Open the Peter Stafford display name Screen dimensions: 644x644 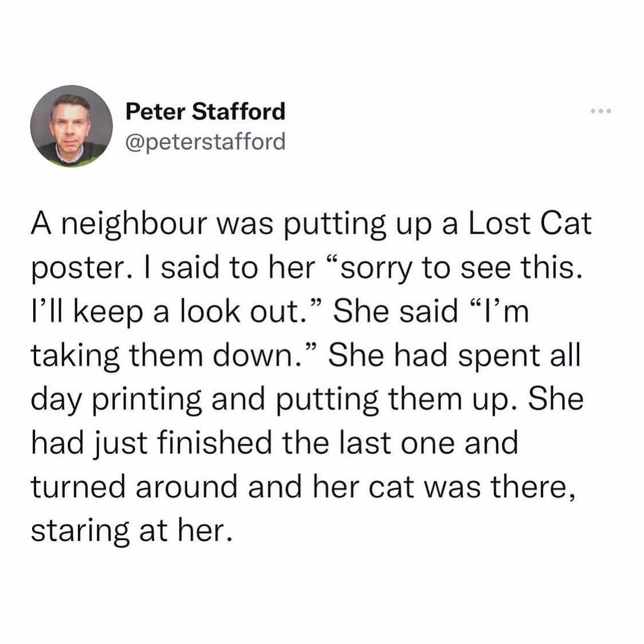[205, 111]
